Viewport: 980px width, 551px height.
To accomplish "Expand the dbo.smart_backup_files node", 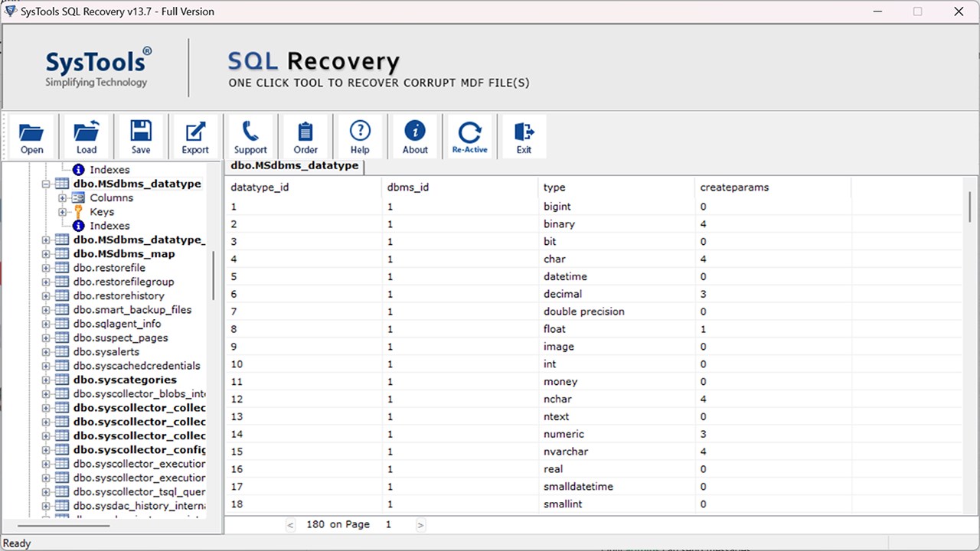I will (46, 310).
